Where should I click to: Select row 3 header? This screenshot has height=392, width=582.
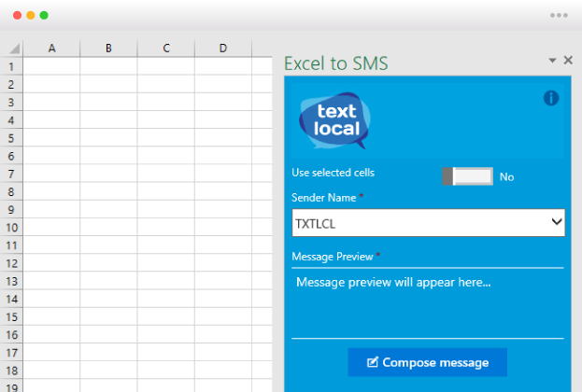(11, 102)
